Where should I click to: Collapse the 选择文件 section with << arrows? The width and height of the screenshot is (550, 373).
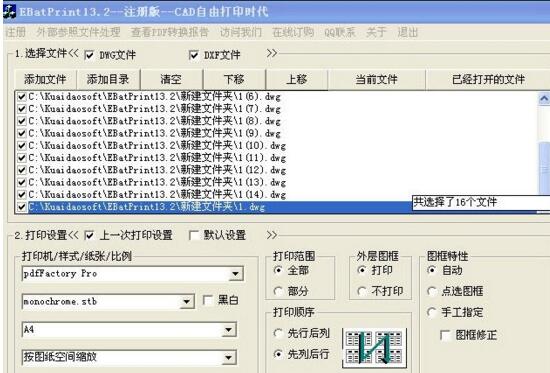pos(73,53)
